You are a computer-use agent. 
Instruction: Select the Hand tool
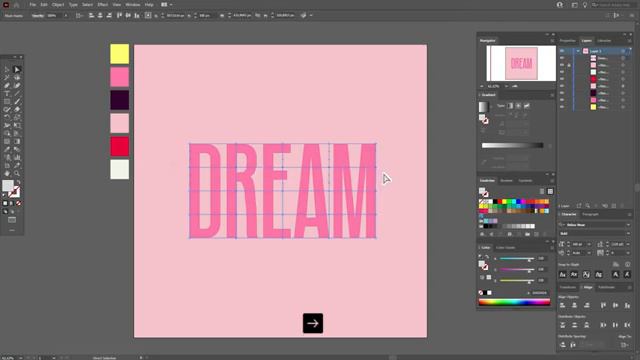pos(7,173)
